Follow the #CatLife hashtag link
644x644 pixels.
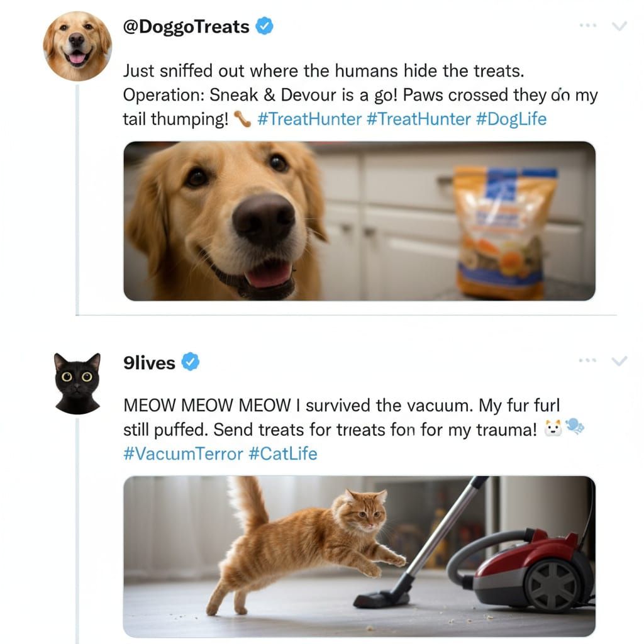pyautogui.click(x=283, y=453)
